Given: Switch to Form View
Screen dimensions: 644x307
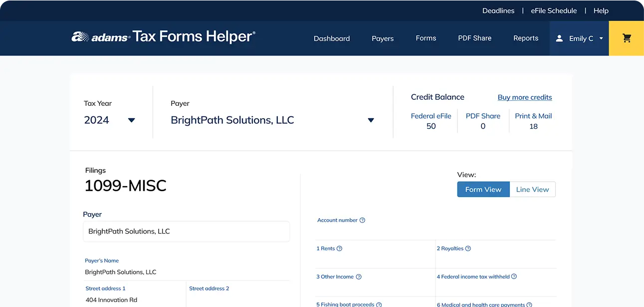Looking at the screenshot, I should pyautogui.click(x=483, y=189).
